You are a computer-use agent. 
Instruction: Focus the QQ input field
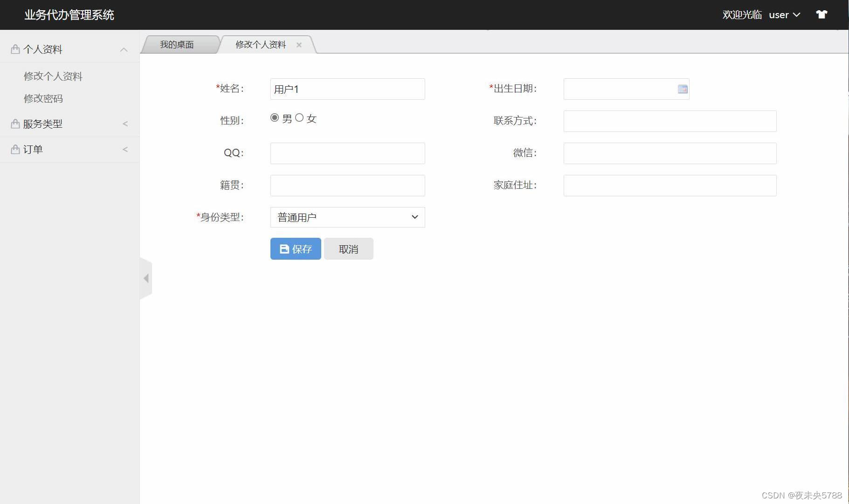(x=347, y=153)
